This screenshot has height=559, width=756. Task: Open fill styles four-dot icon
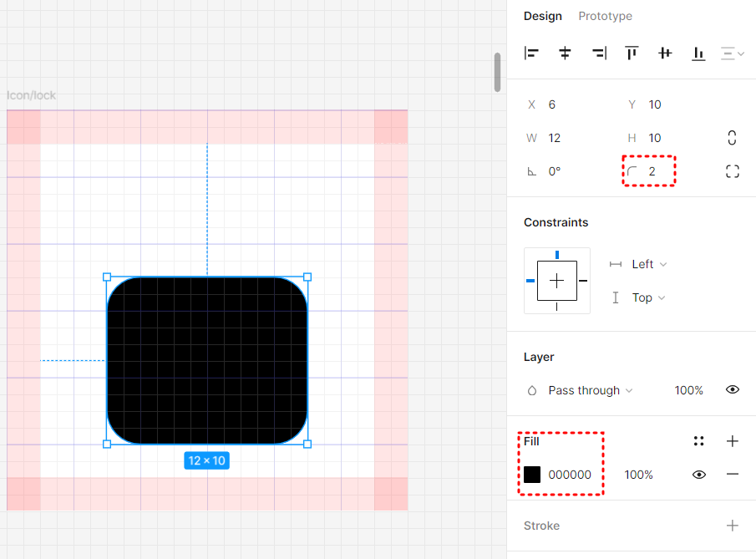pyautogui.click(x=698, y=441)
